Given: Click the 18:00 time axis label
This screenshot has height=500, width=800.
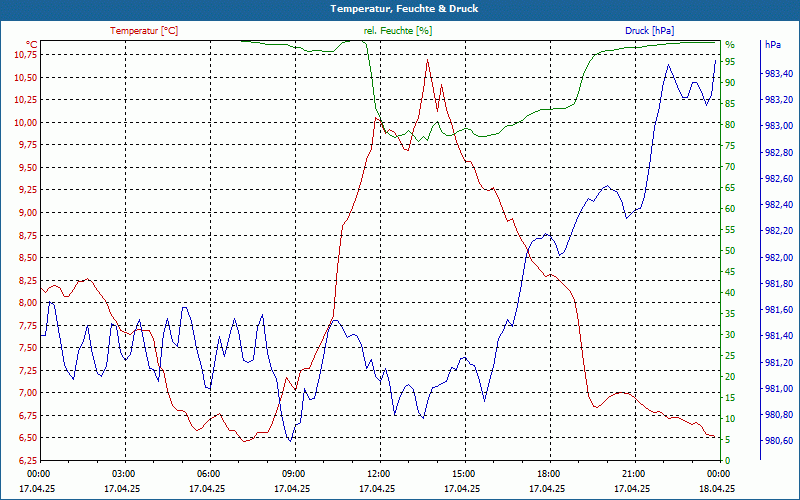Looking at the screenshot, I should coord(548,473).
